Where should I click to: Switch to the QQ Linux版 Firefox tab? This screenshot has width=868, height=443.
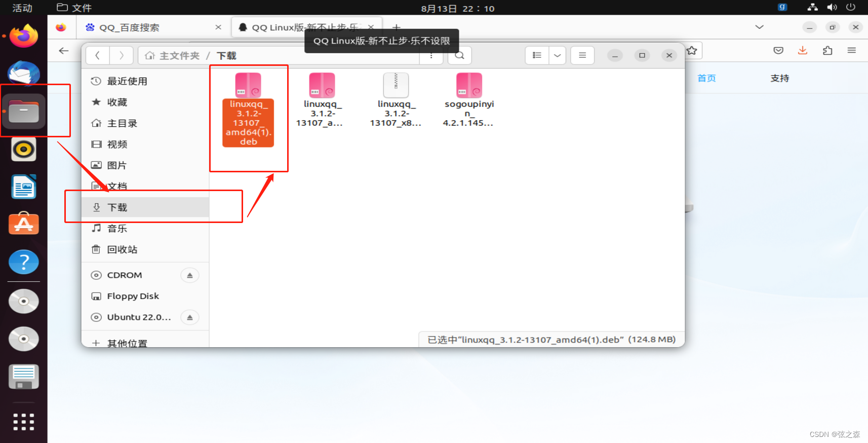305,27
